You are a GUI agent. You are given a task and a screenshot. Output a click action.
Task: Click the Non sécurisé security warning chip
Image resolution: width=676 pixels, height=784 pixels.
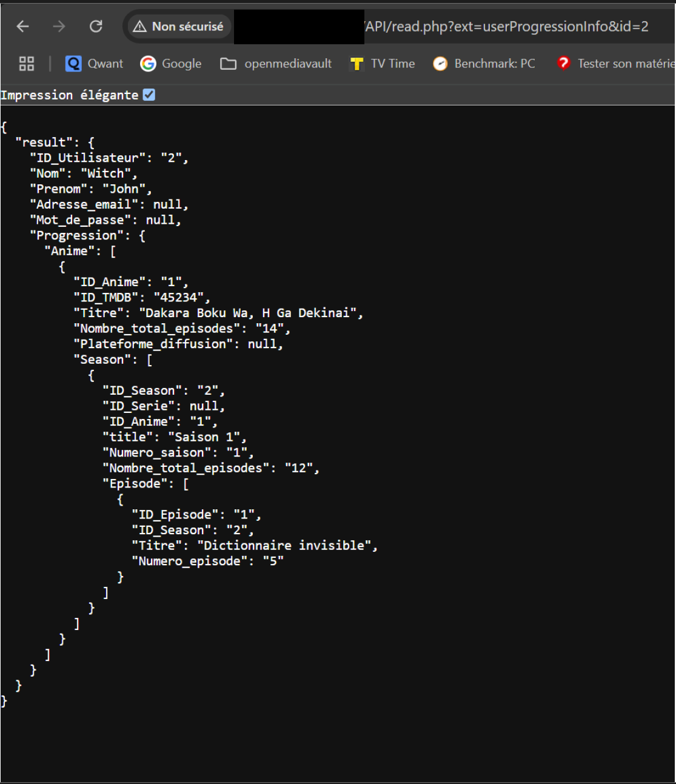[x=178, y=27]
